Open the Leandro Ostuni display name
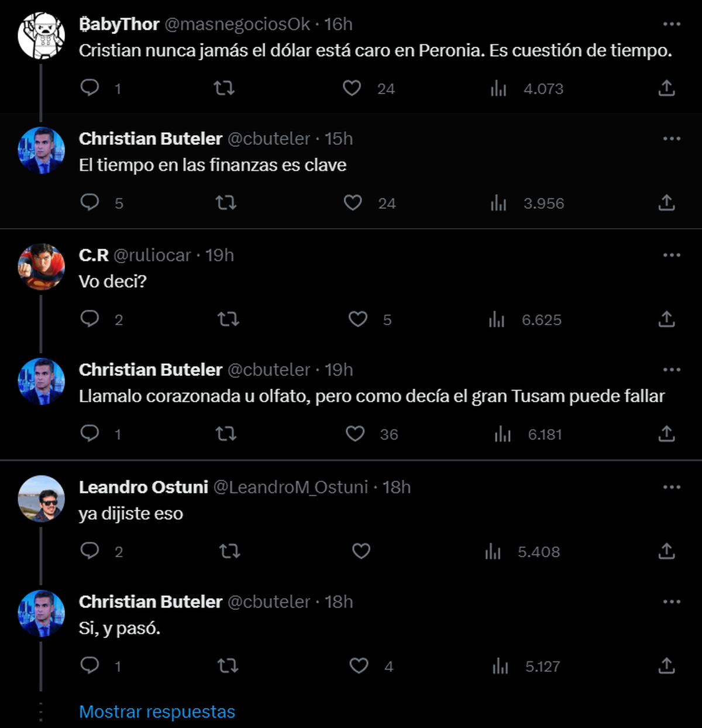 coord(143,487)
